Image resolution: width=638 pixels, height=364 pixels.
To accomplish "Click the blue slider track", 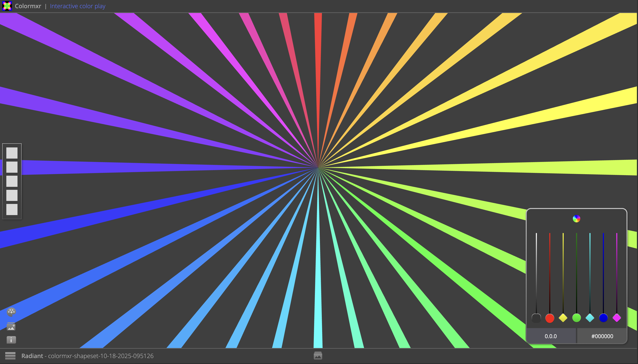I will [x=603, y=273].
